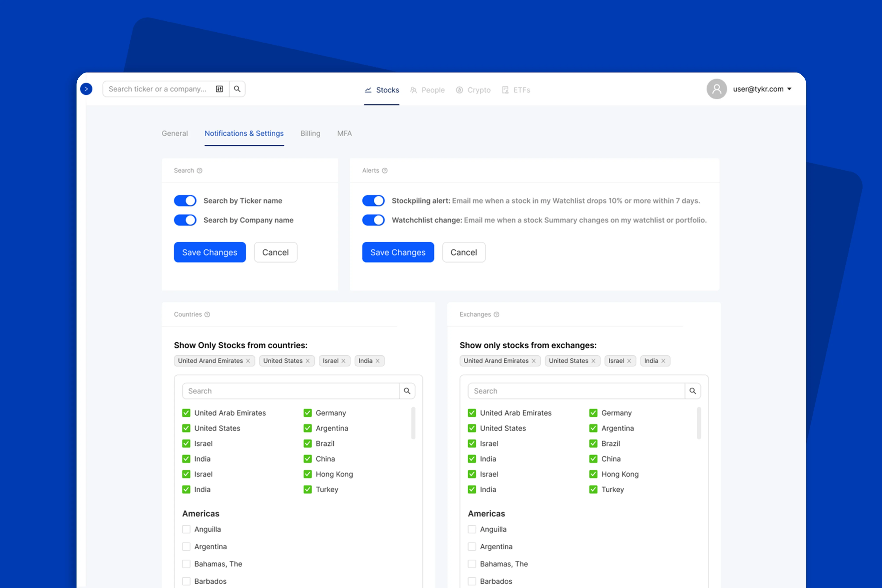882x588 pixels.
Task: Expand the sidebar with the blue arrow
Action: coord(86,89)
